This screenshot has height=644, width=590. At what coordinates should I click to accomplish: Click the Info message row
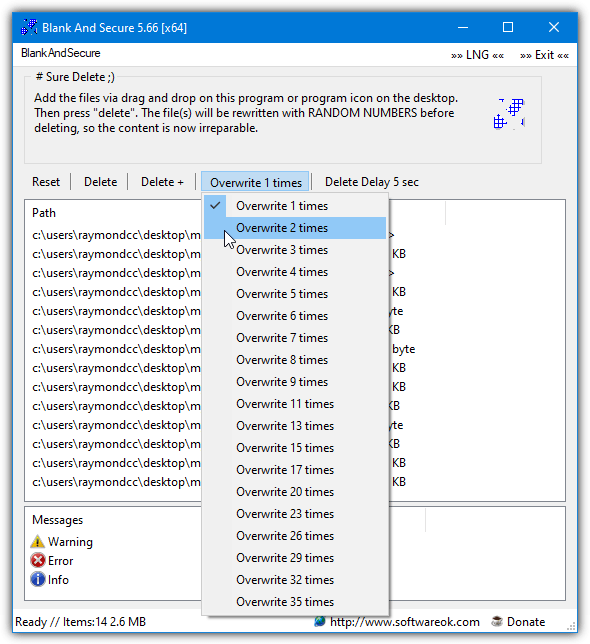(50, 580)
